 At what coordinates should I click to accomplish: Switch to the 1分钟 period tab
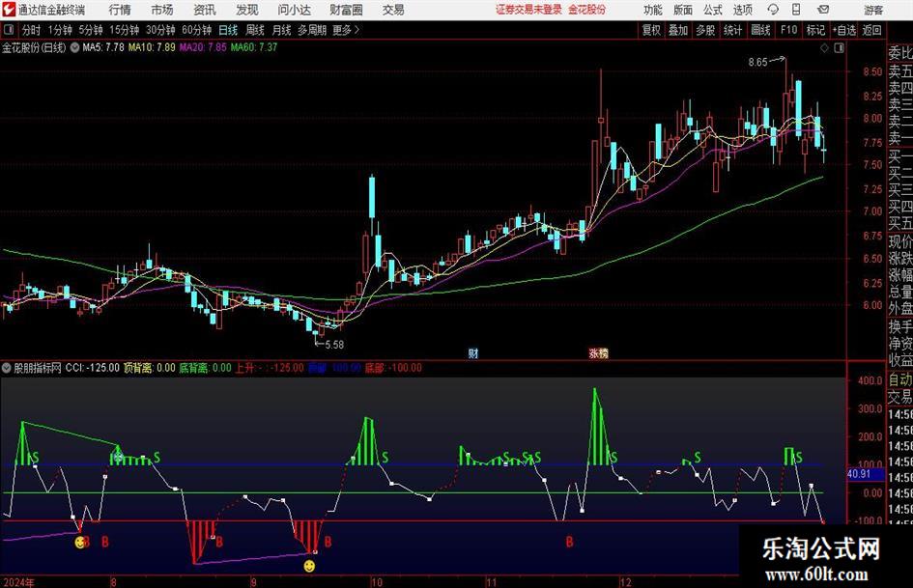(59, 30)
